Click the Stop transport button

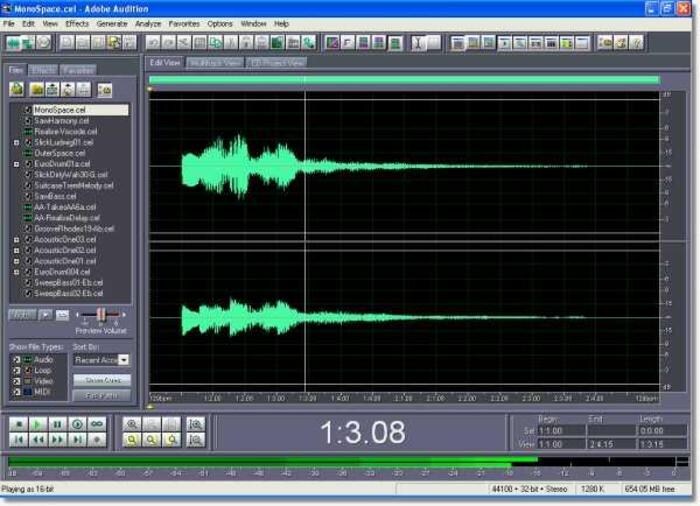click(x=18, y=424)
